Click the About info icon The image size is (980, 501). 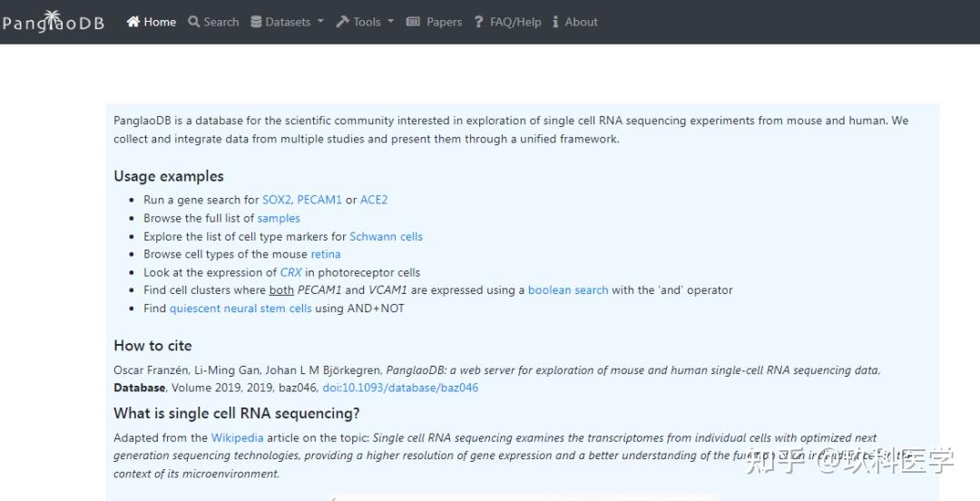(554, 22)
